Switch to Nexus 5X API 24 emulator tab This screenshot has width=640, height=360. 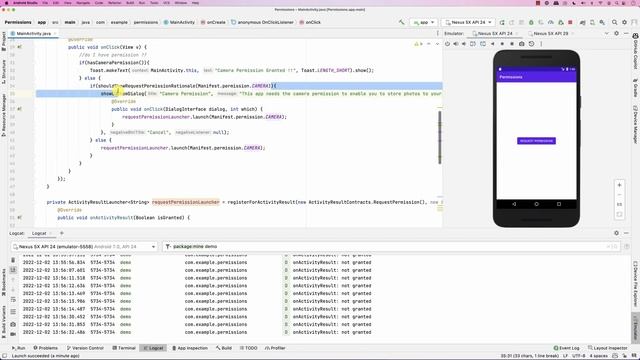tap(495, 33)
